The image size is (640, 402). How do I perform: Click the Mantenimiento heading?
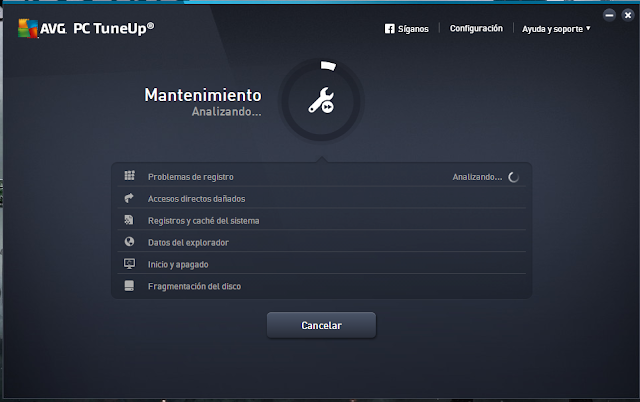[x=203, y=95]
